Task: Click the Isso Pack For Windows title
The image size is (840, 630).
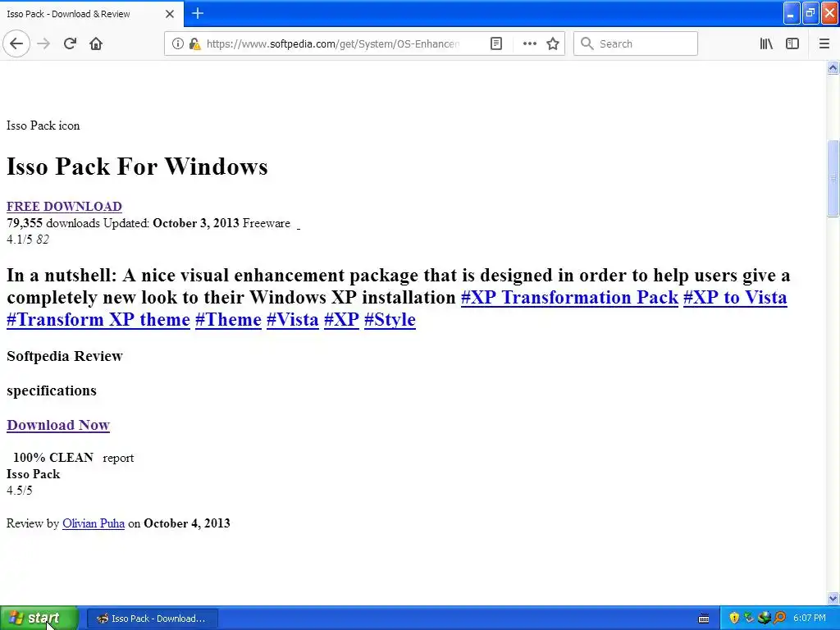Action: pyautogui.click(x=137, y=166)
